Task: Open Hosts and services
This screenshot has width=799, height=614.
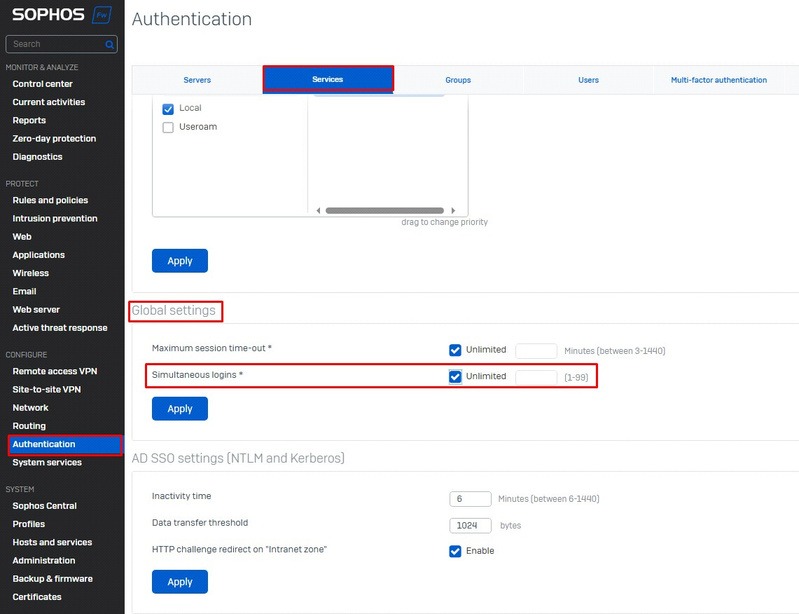Action: [52, 543]
